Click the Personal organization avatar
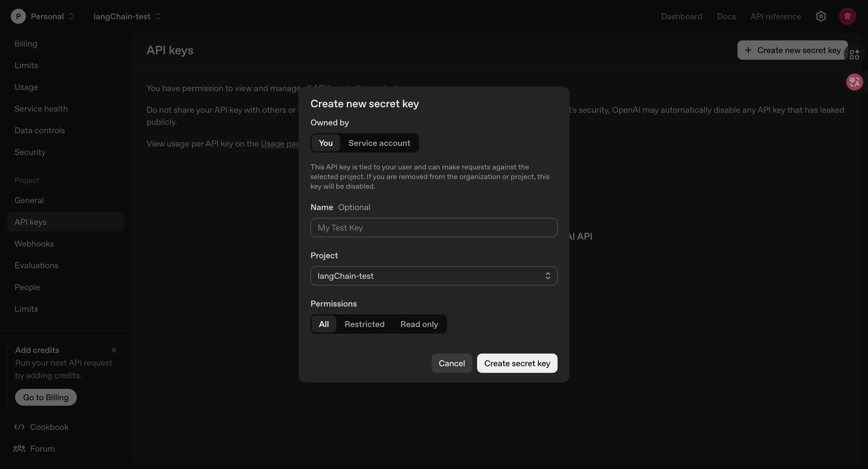 pos(18,16)
